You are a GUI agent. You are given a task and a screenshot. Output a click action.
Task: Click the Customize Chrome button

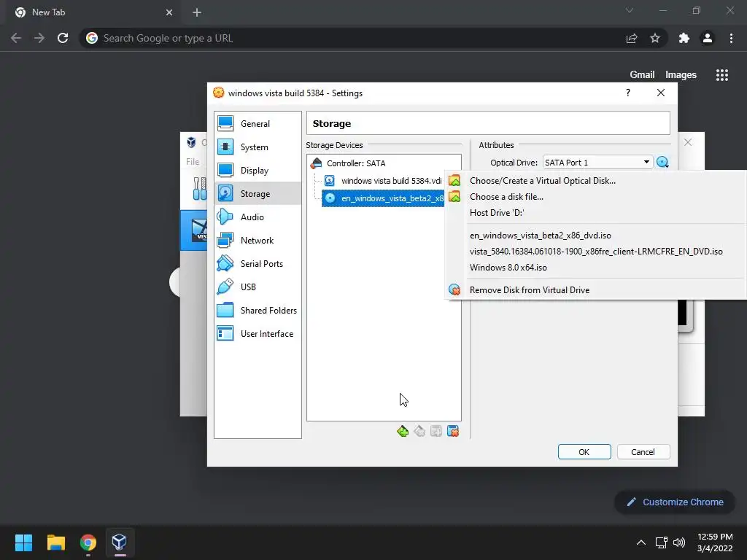(675, 502)
